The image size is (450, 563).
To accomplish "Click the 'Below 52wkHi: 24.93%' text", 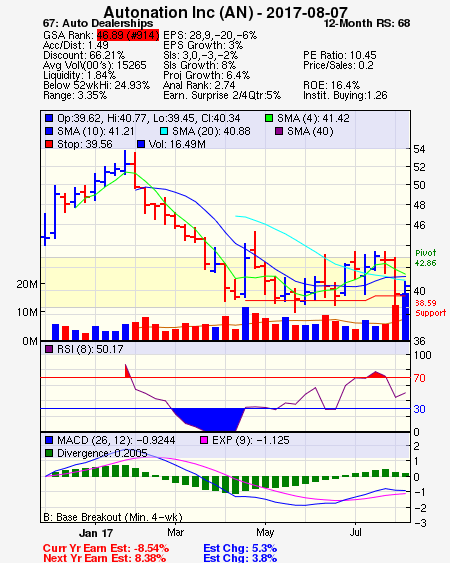I will click(x=96, y=85).
